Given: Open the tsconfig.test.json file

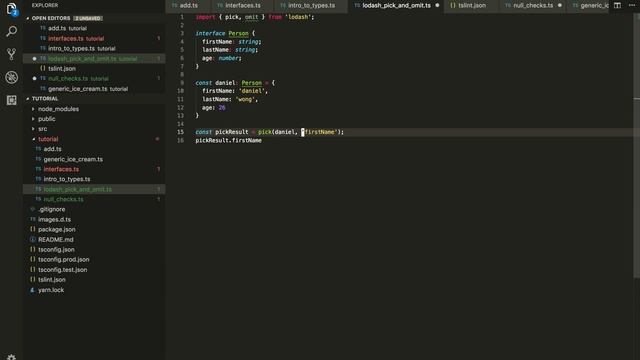Looking at the screenshot, I should click(62, 270).
